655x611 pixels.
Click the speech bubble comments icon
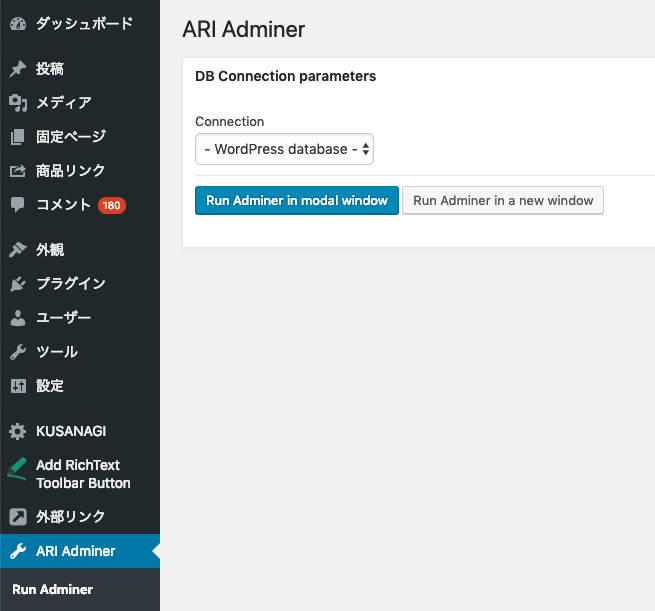click(x=18, y=205)
